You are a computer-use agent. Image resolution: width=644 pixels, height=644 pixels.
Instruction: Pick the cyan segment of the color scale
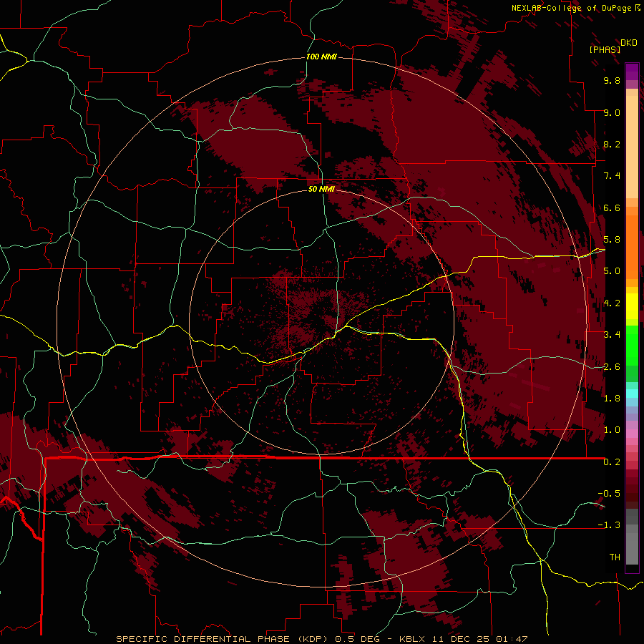click(x=632, y=394)
